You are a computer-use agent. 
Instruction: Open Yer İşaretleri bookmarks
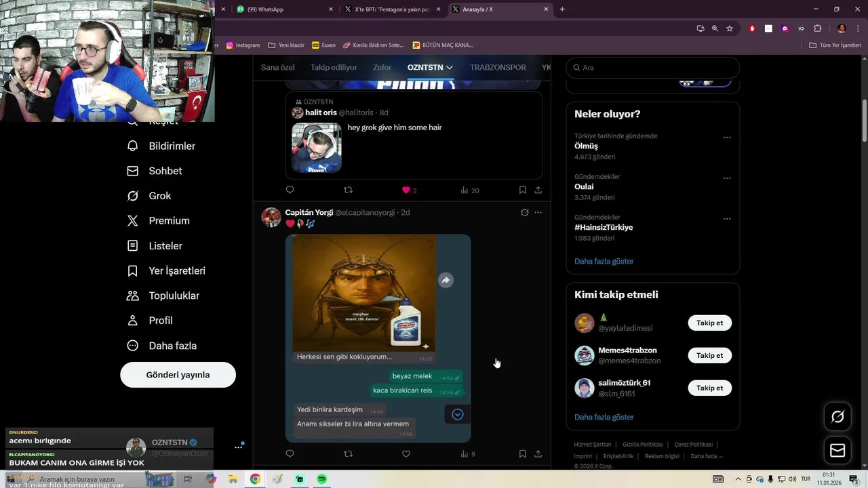pyautogui.click(x=166, y=271)
